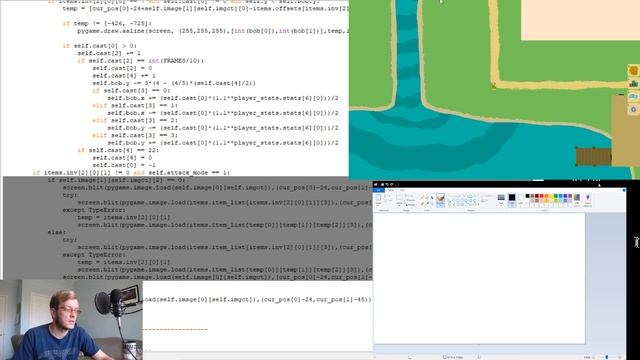Click 'elif self.cast[3] == 3:' line
This screenshot has height=360, width=640.
[x=135, y=135]
